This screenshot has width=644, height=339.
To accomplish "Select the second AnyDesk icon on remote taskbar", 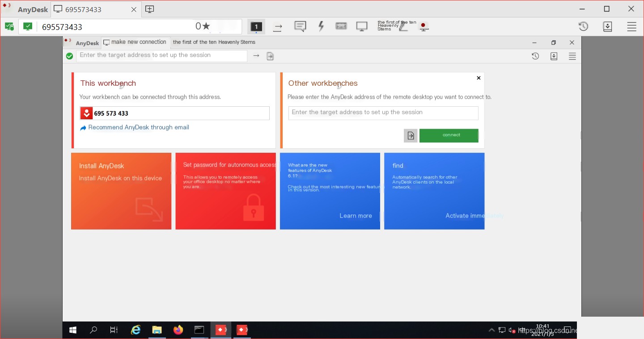I will [x=242, y=330].
